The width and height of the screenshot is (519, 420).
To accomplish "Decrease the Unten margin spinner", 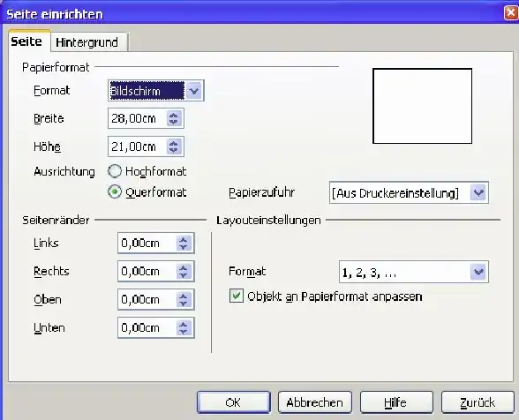I will point(184,332).
